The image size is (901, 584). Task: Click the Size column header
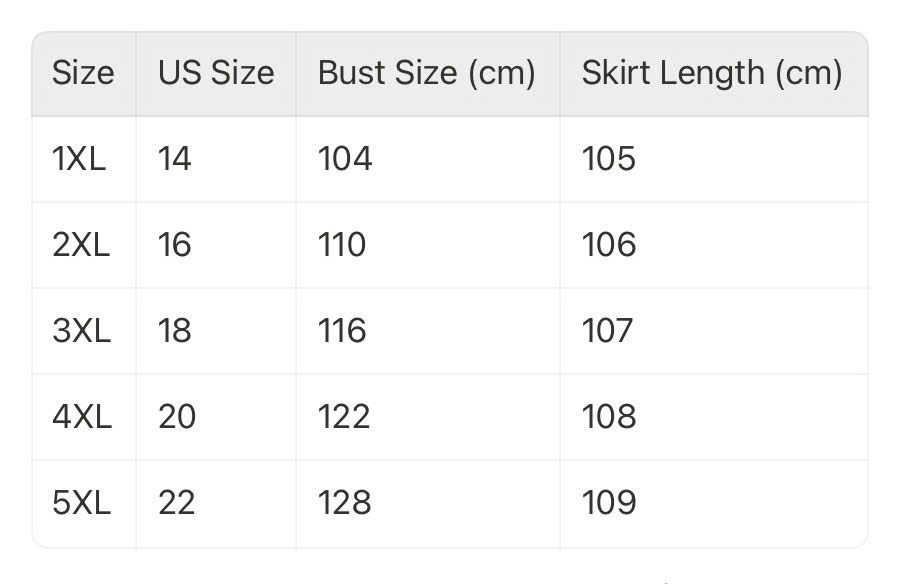coord(83,74)
